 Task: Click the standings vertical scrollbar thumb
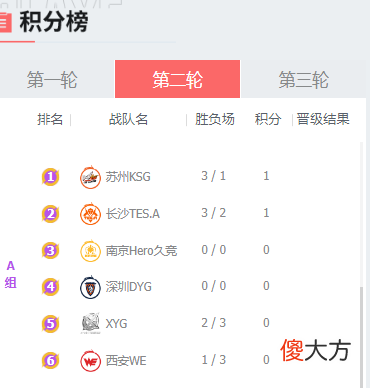tap(361, 337)
